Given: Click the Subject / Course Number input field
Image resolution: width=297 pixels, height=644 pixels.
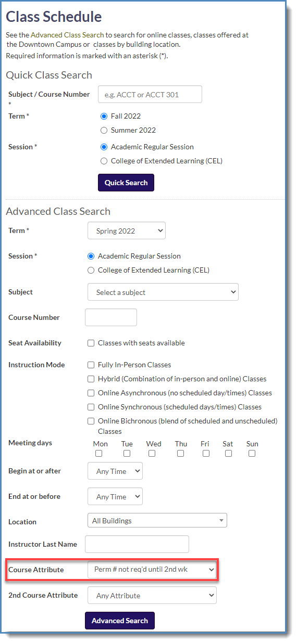Looking at the screenshot, I should point(150,95).
